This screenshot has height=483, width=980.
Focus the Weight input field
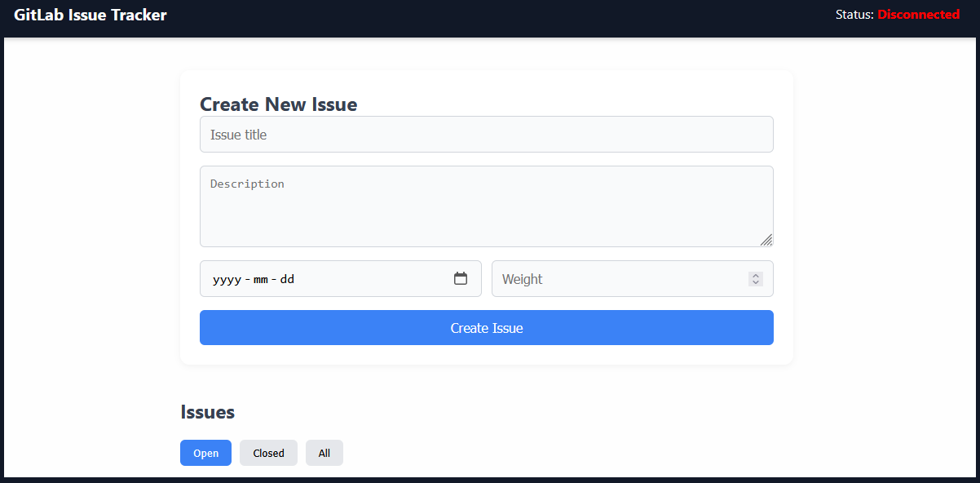point(620,278)
